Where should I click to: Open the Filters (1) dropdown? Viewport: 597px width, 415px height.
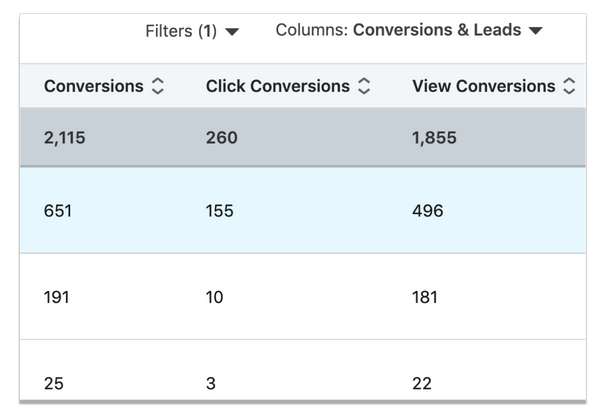point(192,31)
